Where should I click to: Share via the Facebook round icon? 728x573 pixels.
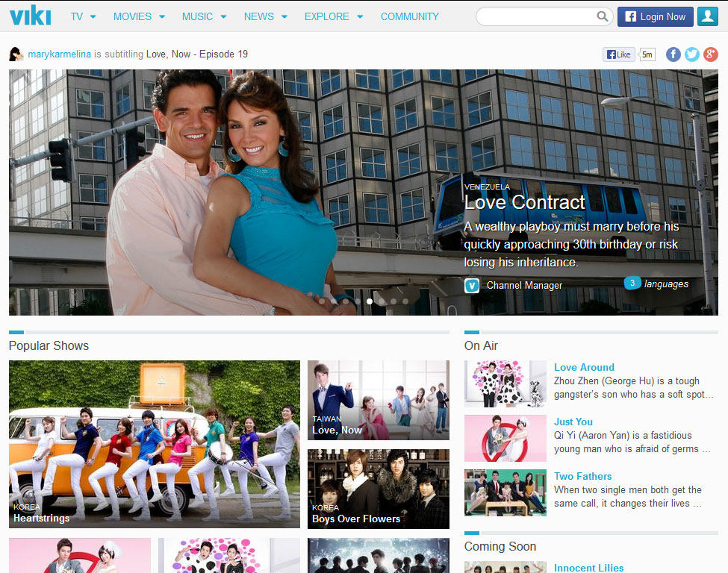(673, 54)
